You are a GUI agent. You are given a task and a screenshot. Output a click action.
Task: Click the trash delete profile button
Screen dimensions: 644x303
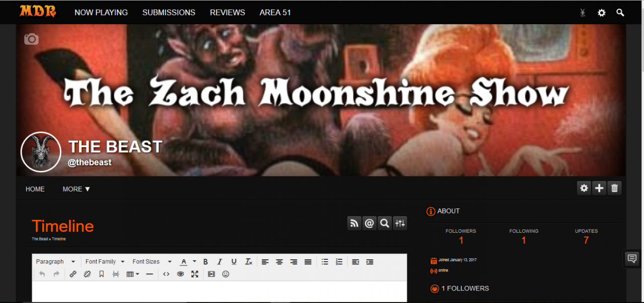click(614, 188)
